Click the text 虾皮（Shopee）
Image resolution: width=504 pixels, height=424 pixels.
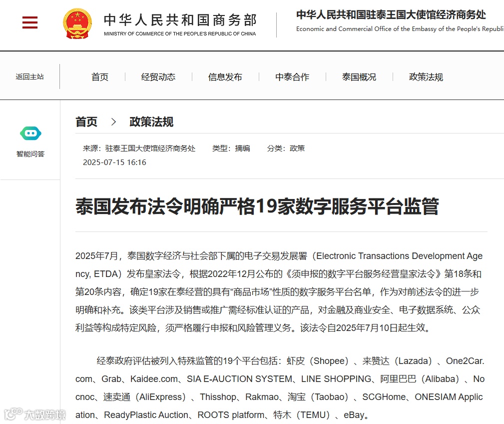(318, 361)
